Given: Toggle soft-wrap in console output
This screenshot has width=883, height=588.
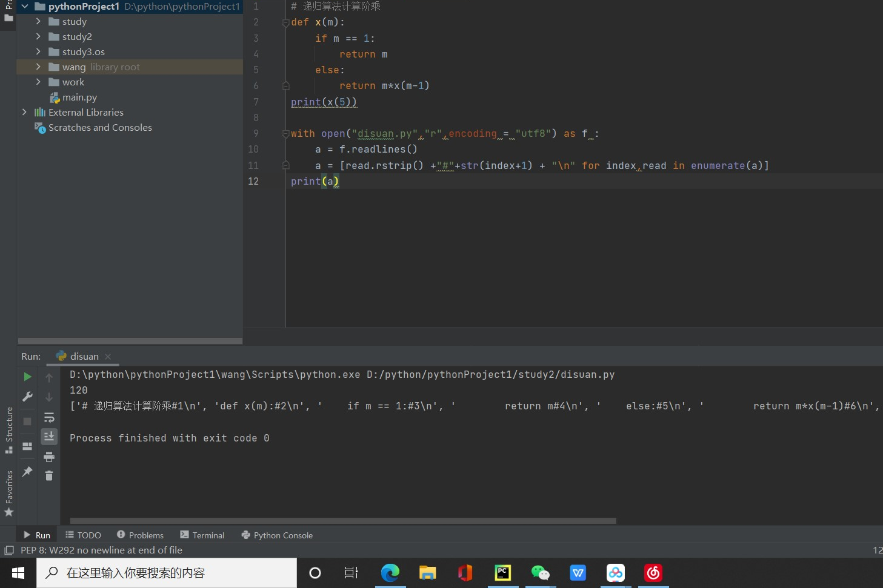Looking at the screenshot, I should click(x=49, y=417).
